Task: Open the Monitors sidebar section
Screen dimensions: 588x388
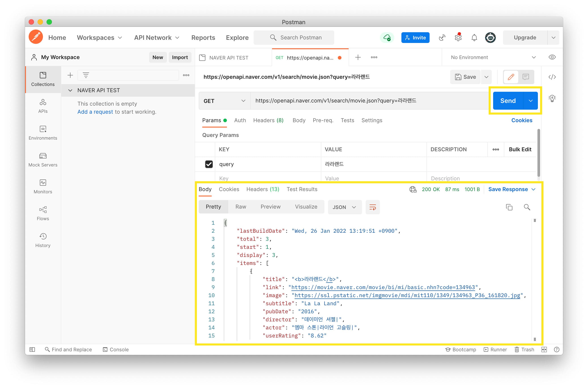Action: 43,186
